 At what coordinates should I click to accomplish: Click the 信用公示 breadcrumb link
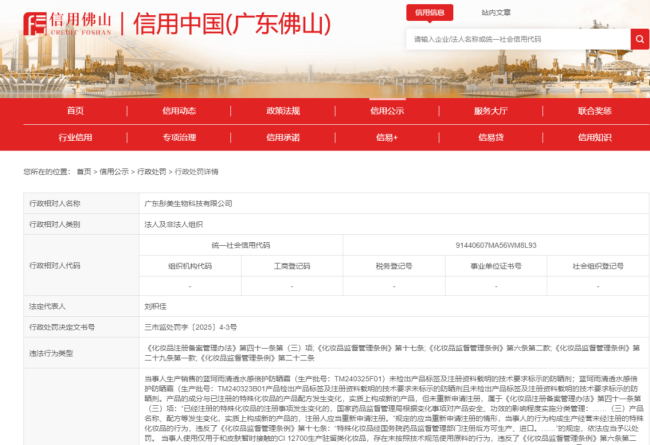114,172
